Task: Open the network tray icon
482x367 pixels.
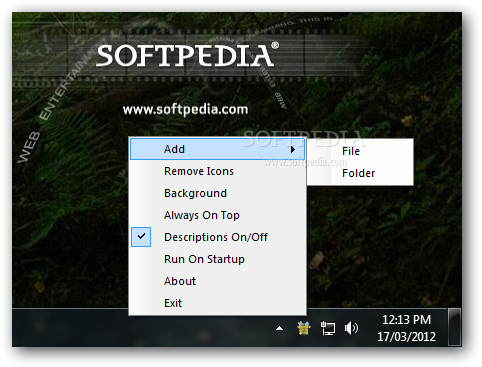Action: click(328, 328)
